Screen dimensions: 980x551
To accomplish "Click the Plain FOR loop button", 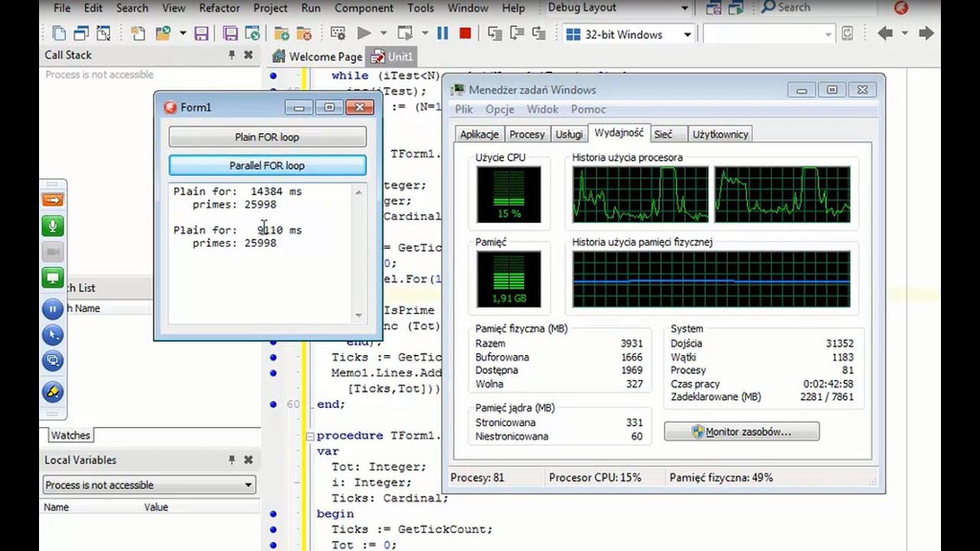I will click(x=267, y=137).
